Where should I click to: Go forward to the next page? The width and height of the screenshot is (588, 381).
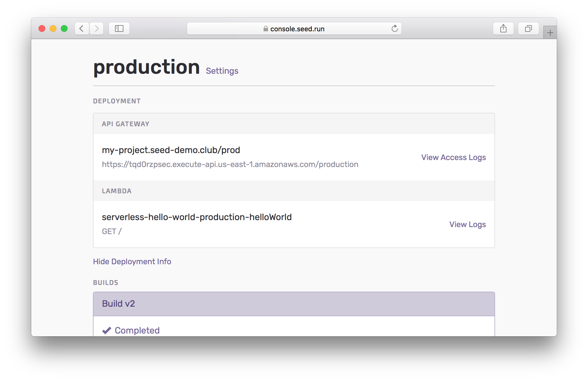[x=97, y=28]
